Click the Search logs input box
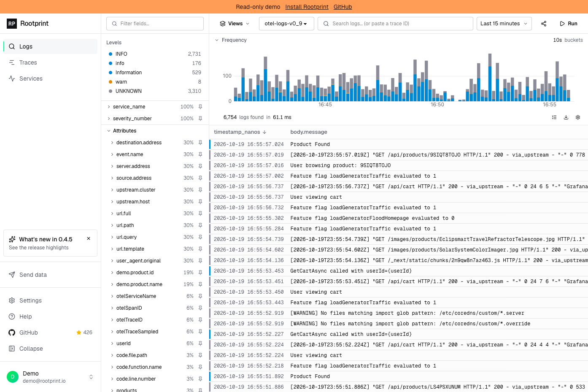This screenshot has width=588, height=392. pos(395,24)
